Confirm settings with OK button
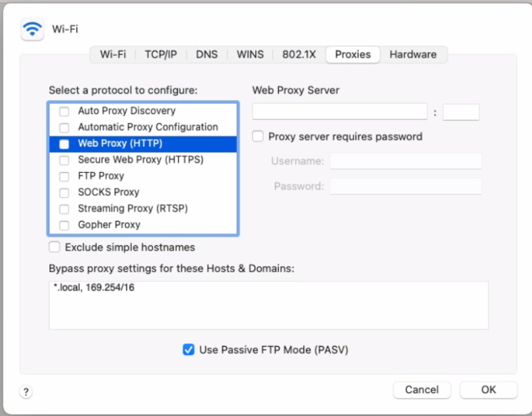 [x=489, y=390]
